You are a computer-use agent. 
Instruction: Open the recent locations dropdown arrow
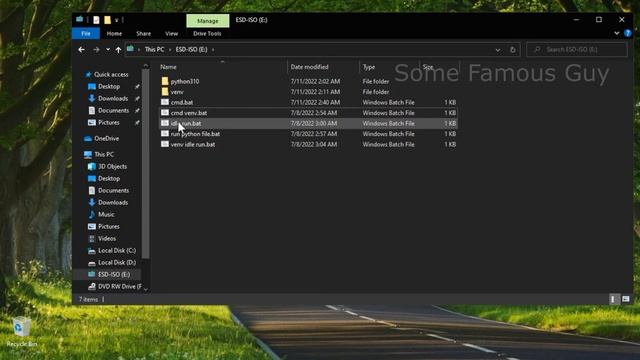click(108, 49)
